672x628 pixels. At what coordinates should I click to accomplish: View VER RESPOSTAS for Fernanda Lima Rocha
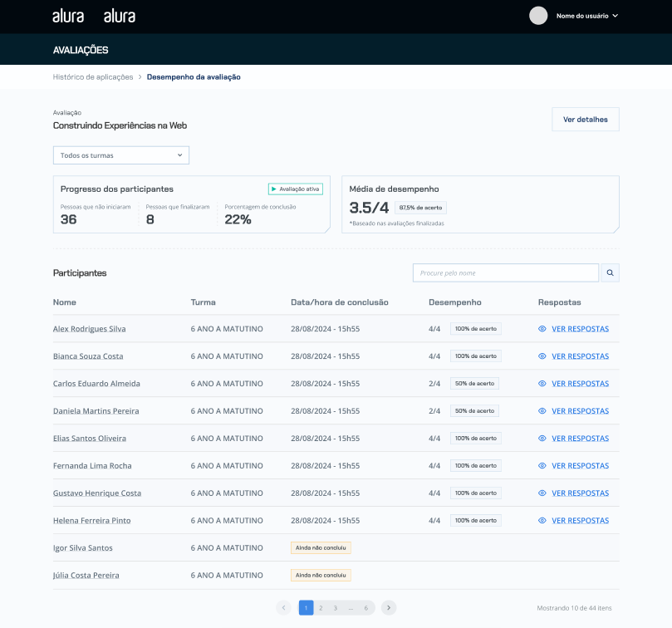(x=581, y=466)
